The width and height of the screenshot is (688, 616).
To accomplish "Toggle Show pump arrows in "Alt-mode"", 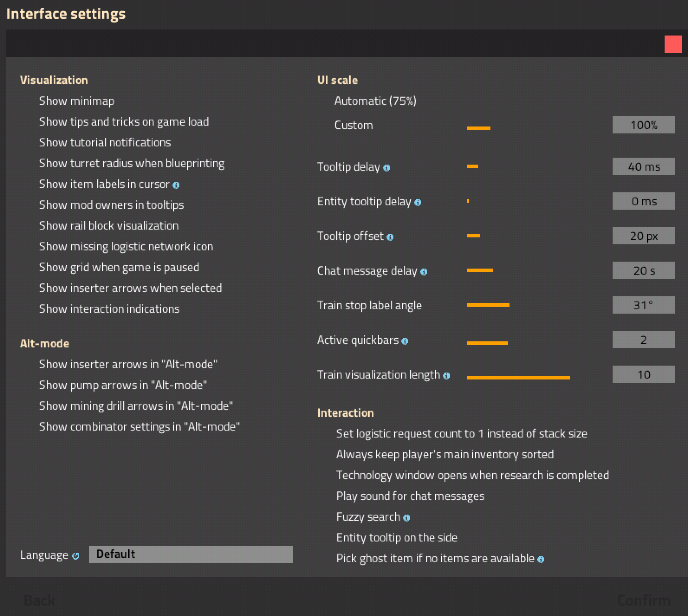I will coord(123,385).
